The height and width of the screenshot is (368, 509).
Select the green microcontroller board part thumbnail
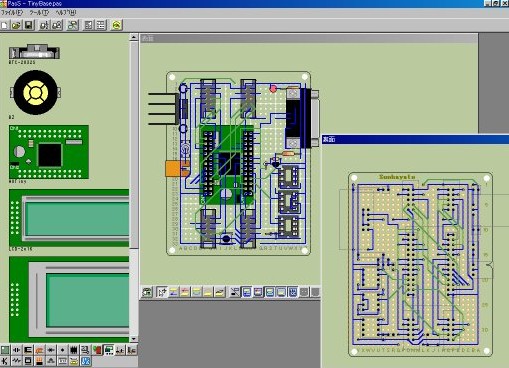49,152
